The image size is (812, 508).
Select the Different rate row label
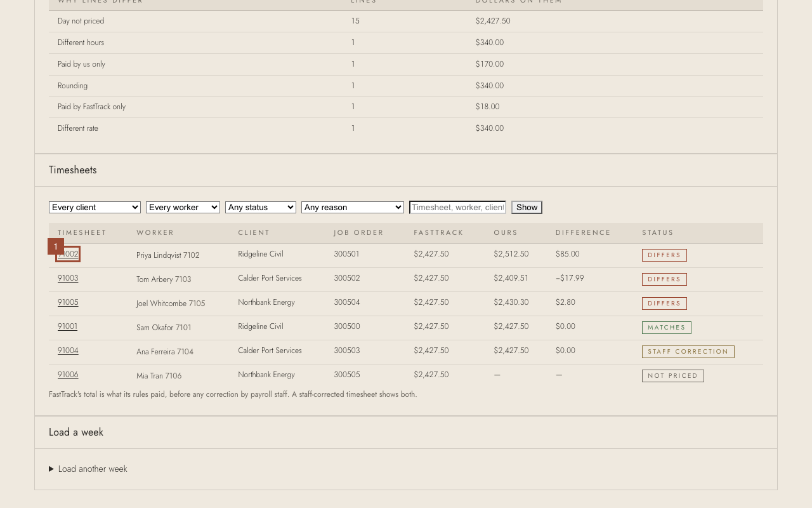pos(78,128)
